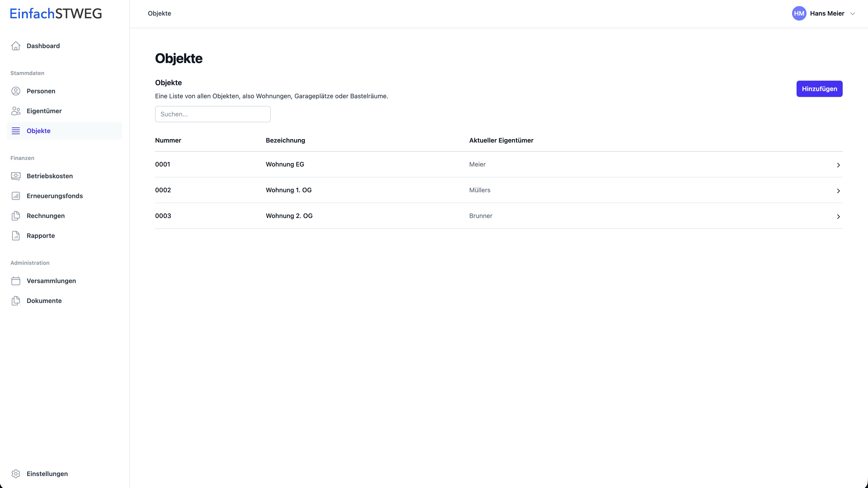Click the Rapporte document icon
Viewport: 868px width, 488px height.
[x=16, y=235]
